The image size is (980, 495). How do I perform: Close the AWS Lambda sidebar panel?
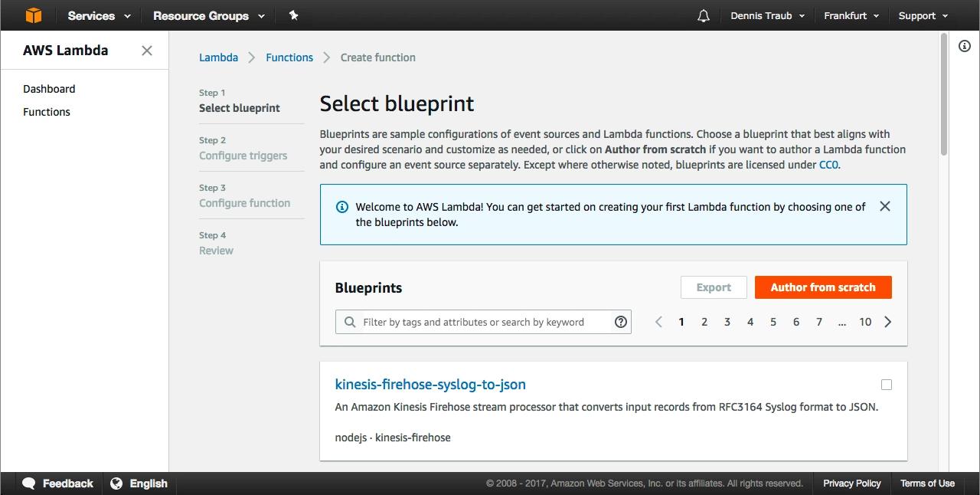click(147, 51)
